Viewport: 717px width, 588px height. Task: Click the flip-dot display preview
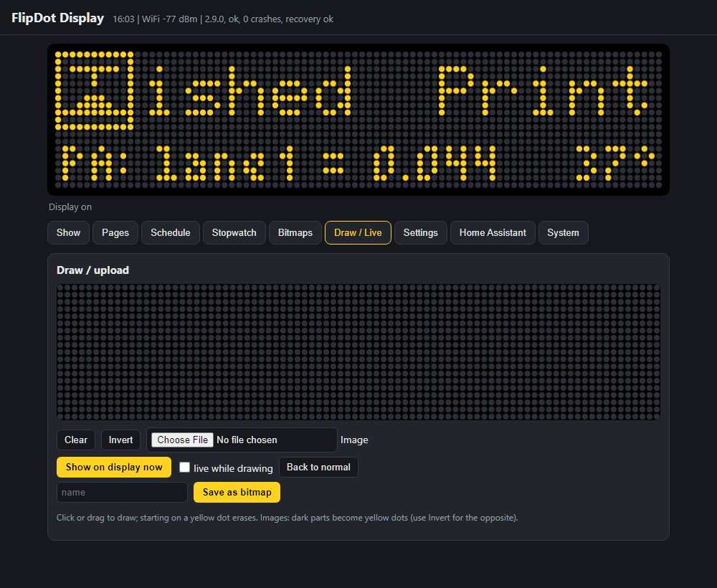358,120
